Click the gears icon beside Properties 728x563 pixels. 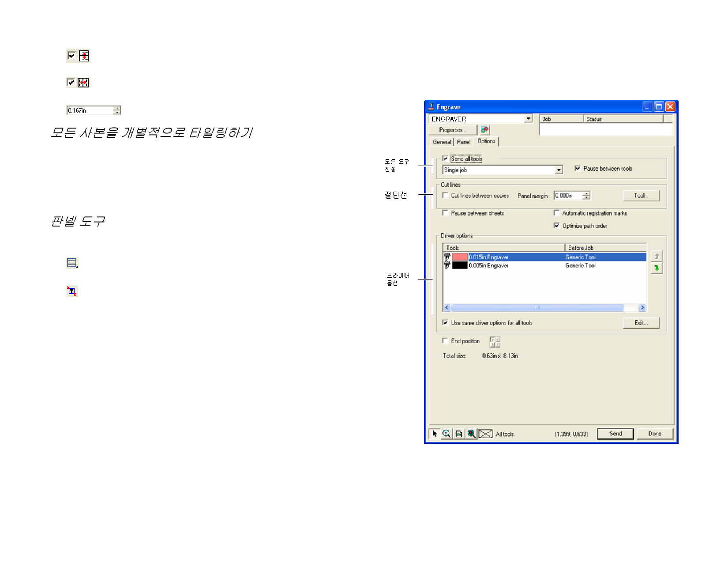click(484, 130)
